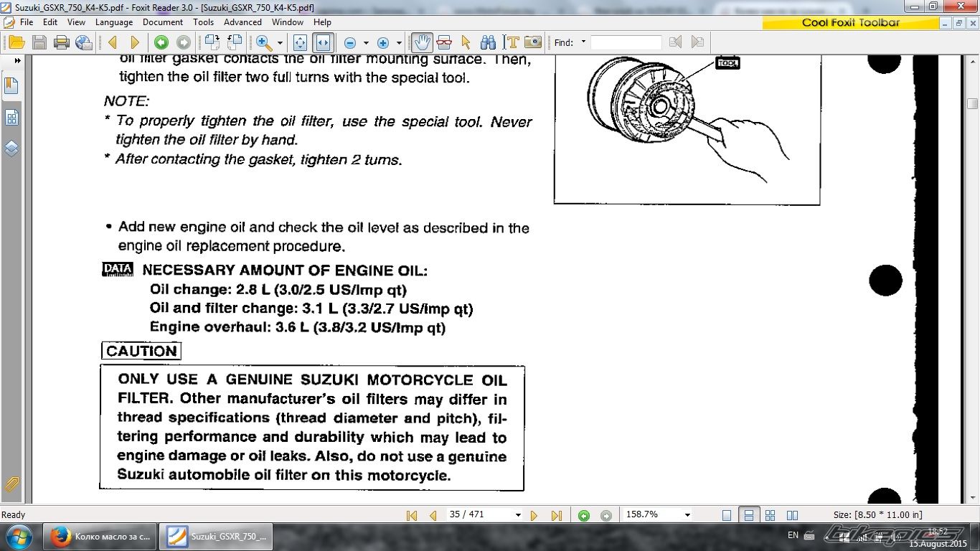980x551 pixels.
Task: Go to previous page in status bar
Action: [433, 515]
